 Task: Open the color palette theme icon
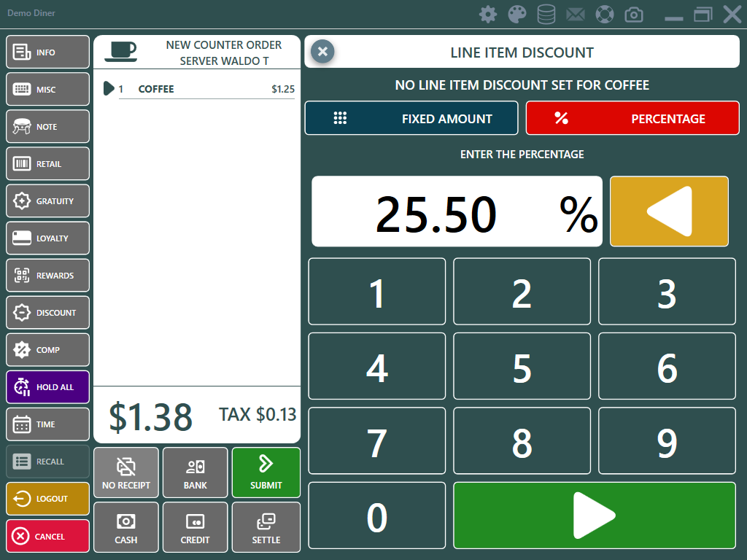coord(516,14)
